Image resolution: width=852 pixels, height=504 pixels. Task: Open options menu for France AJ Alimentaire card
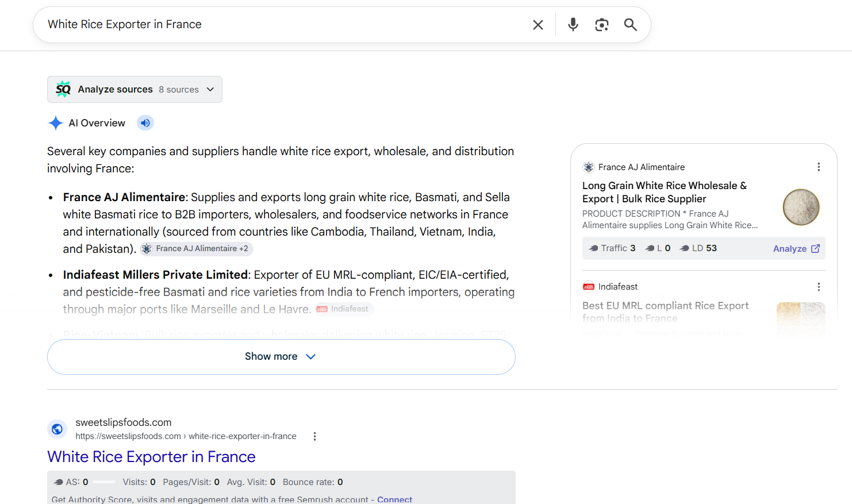[x=818, y=167]
